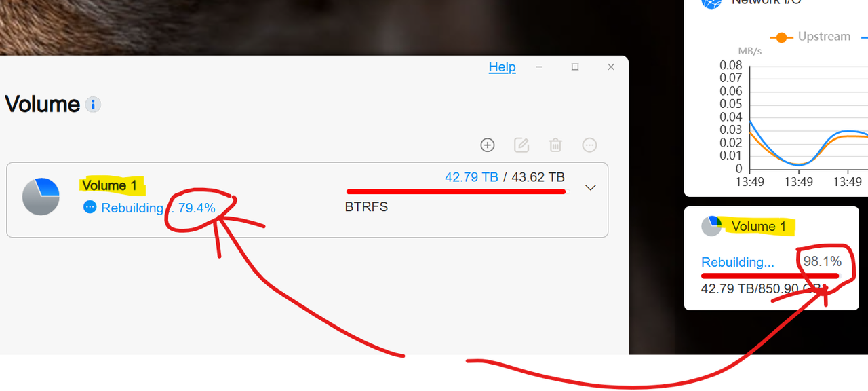Expand Volume 1 details with the chevron
Viewport: 868px width, 391px height.
click(590, 187)
